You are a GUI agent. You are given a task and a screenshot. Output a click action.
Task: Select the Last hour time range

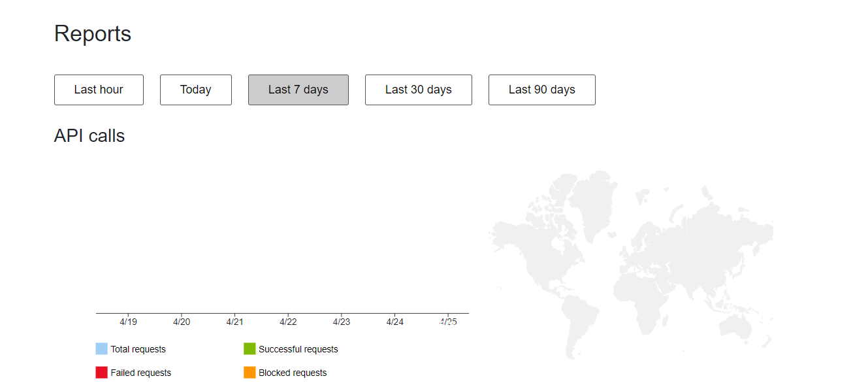click(x=99, y=90)
